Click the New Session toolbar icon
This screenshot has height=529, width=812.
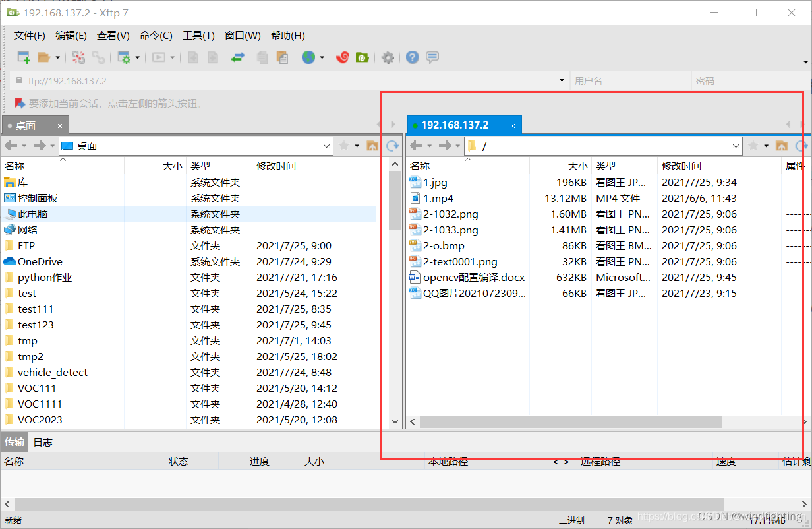click(x=24, y=57)
